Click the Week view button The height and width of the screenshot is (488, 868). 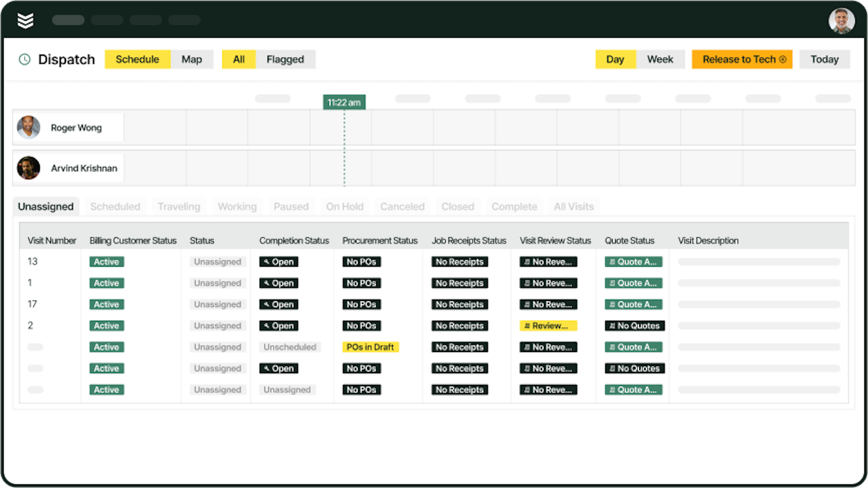click(660, 59)
